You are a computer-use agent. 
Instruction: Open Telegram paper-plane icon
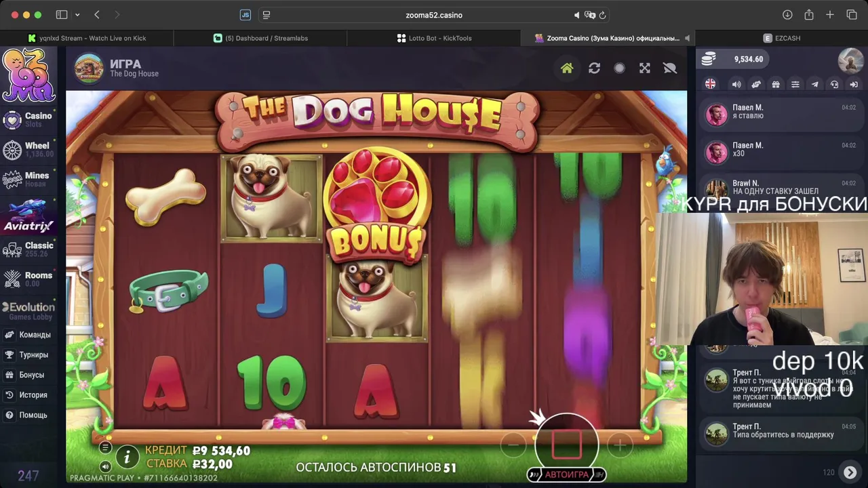click(815, 84)
